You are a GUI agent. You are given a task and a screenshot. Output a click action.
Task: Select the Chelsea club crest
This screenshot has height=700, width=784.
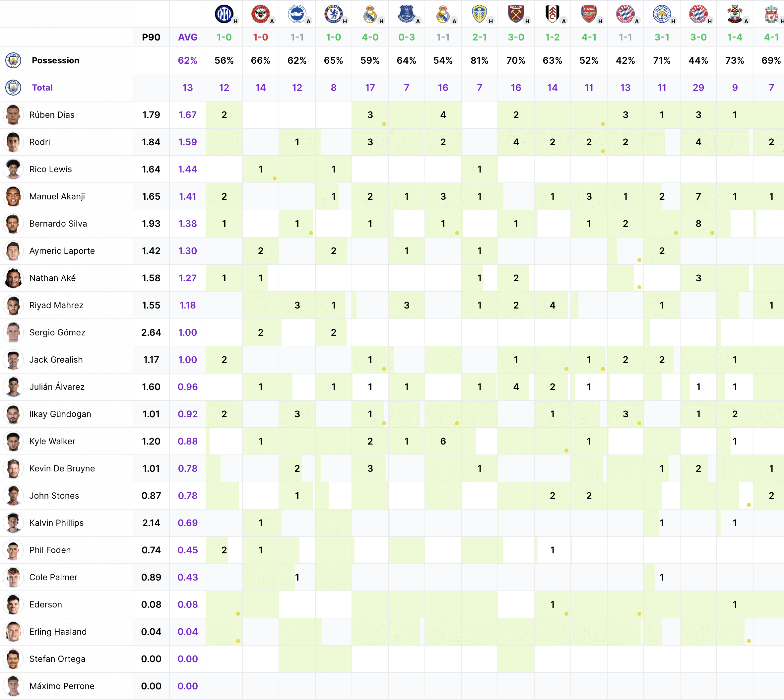(333, 14)
